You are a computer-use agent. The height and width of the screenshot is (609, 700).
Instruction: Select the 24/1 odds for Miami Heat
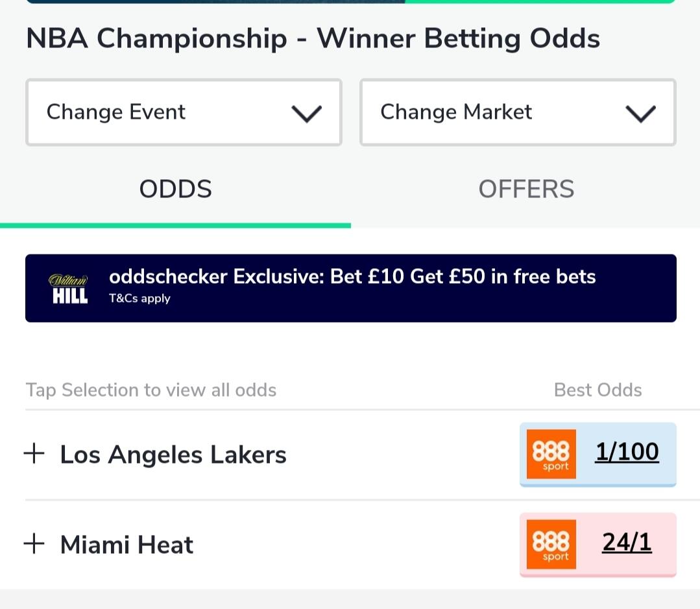[627, 543]
